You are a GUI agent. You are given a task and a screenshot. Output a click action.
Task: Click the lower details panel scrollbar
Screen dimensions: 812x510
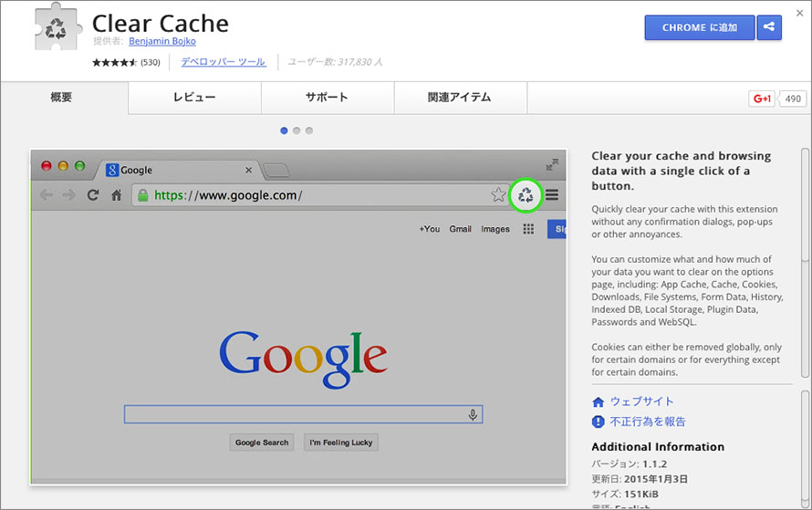pyautogui.click(x=805, y=450)
